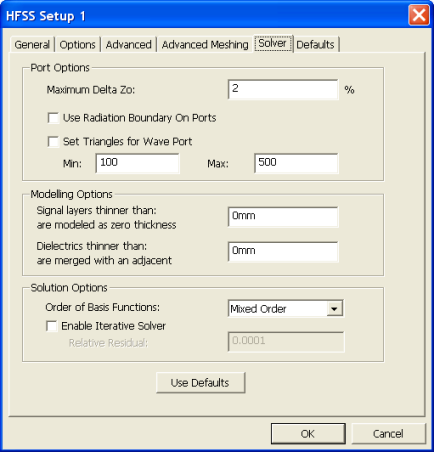Toggle the Enable Iterative Solver checkbox
Viewport: 434px width, 452px height.
tap(52, 326)
